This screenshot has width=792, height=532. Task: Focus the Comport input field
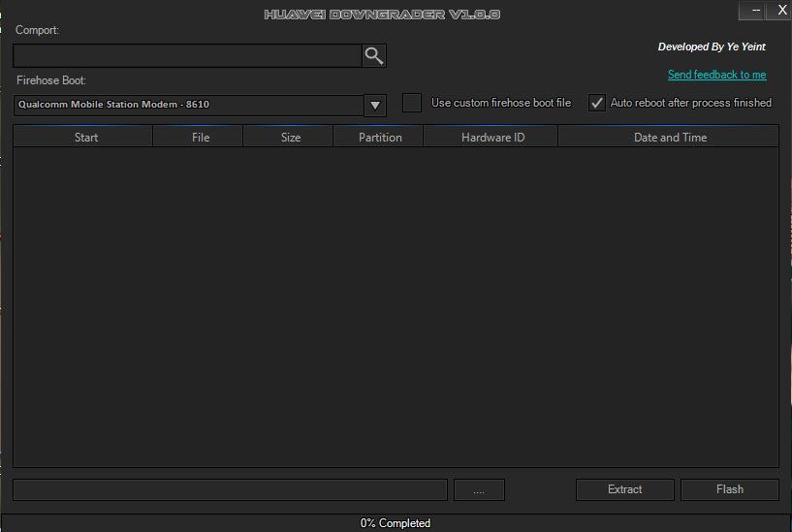tap(187, 55)
